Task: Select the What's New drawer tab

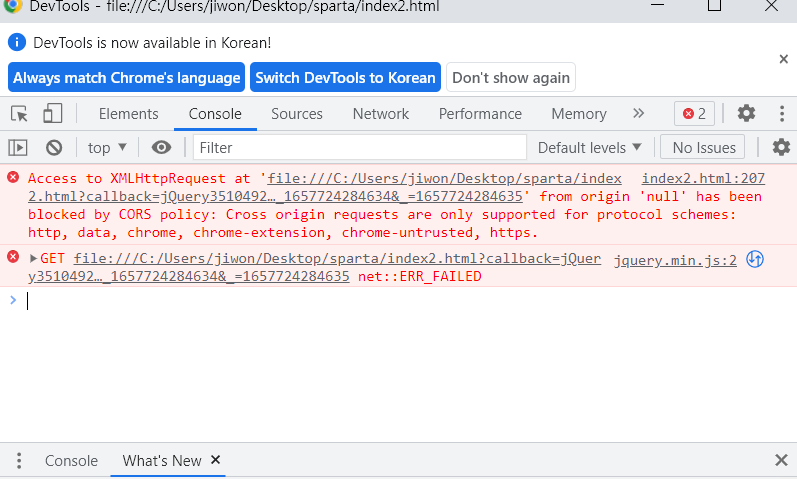Action: (162, 461)
